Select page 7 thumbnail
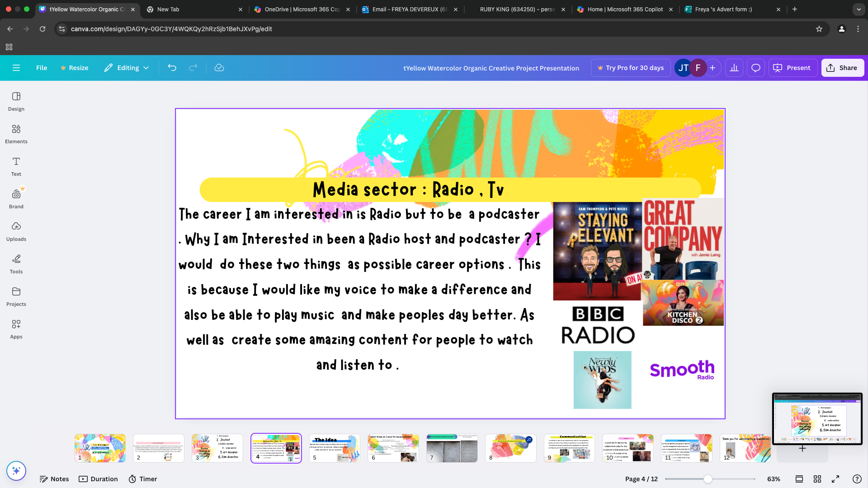 452,448
